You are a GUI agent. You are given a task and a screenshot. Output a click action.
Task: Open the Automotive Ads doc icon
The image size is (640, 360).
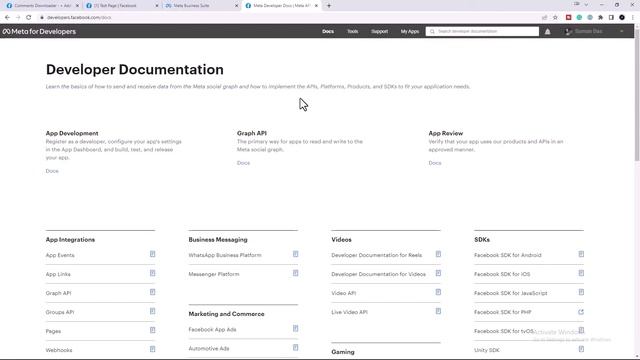tap(295, 348)
